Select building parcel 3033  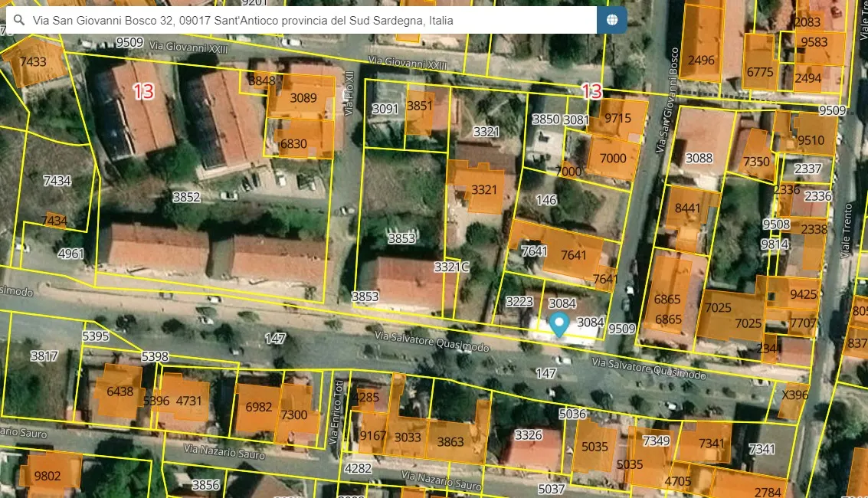coord(407,436)
